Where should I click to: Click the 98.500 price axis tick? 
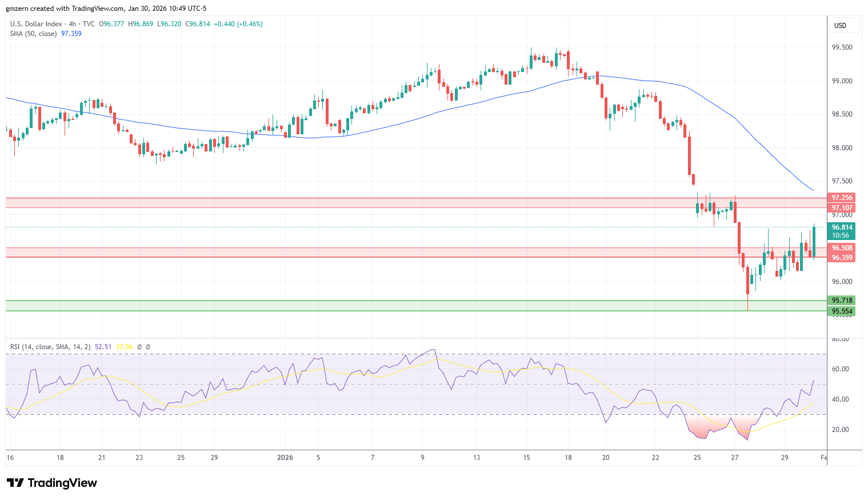[x=842, y=114]
